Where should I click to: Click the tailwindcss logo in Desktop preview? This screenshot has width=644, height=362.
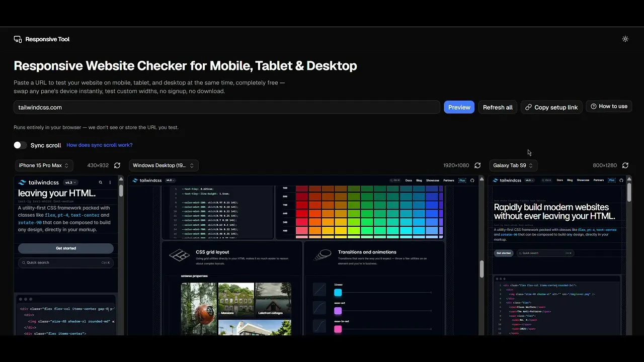(147, 180)
